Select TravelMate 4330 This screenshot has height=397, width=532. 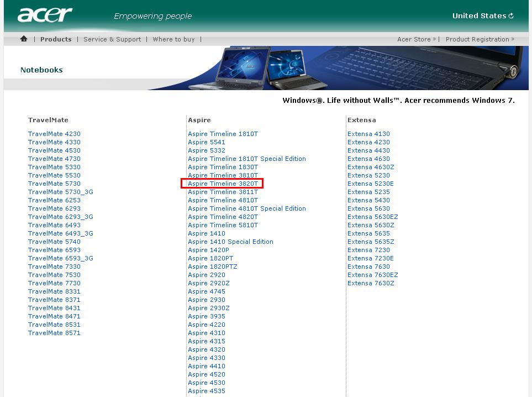tap(54, 142)
